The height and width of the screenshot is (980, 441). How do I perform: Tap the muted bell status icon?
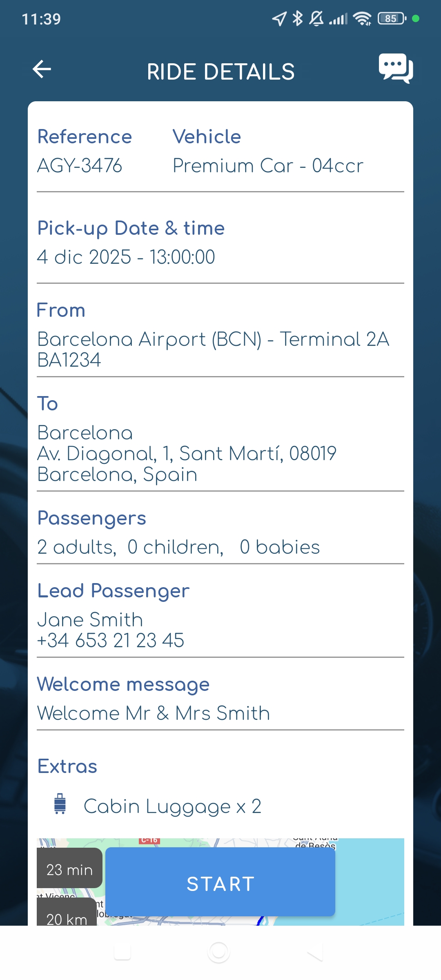(316, 18)
